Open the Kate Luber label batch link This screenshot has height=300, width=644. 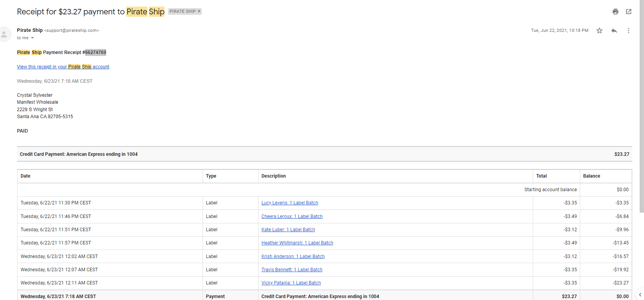288,230
